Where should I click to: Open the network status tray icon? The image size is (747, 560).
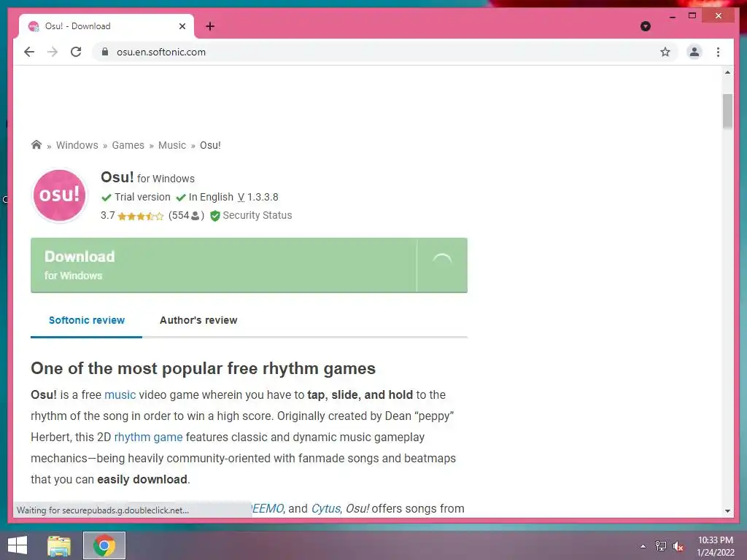click(x=661, y=546)
